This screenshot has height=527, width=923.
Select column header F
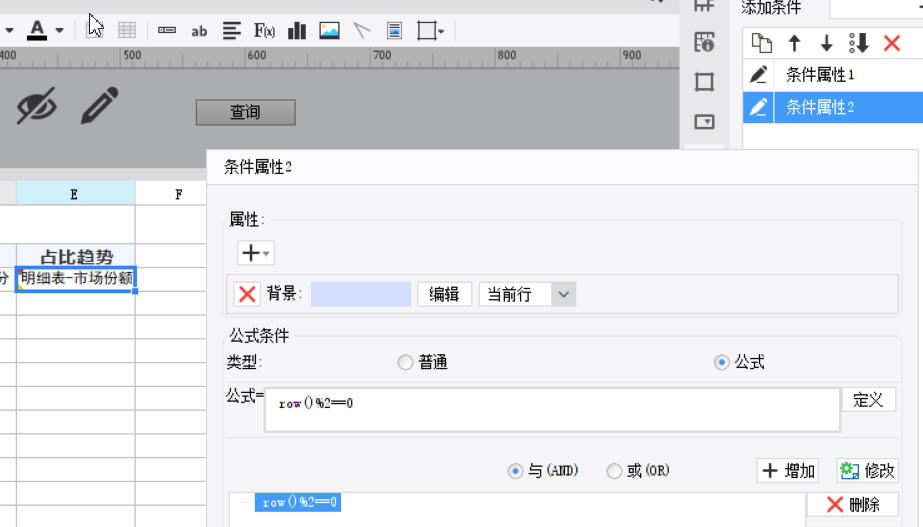tap(179, 194)
